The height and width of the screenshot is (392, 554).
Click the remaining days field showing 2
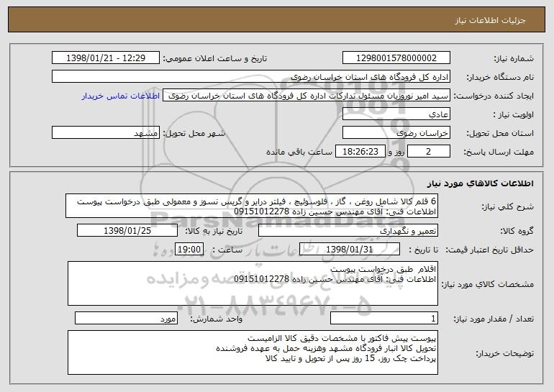coord(429,152)
